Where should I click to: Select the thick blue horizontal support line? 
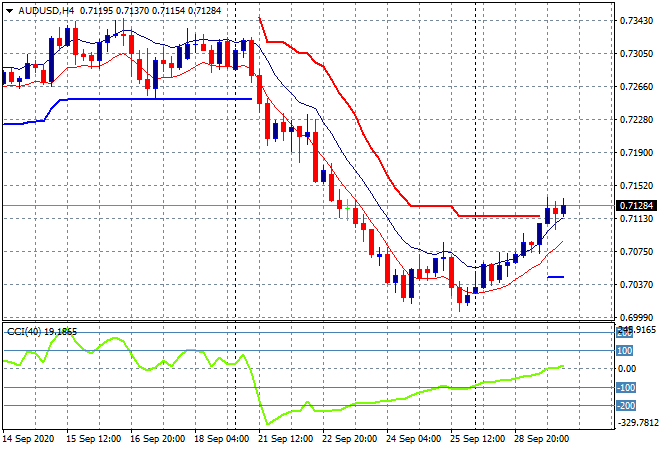(x=160, y=99)
